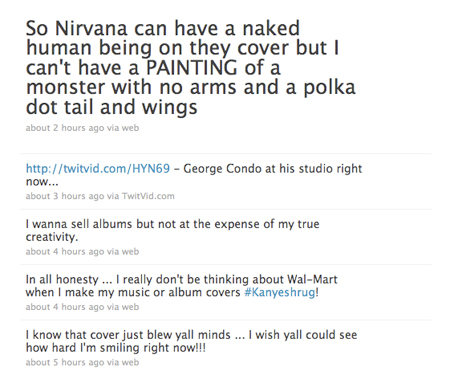
Task: Click the 'about 5 hours ago' timestamp
Action: [65, 362]
